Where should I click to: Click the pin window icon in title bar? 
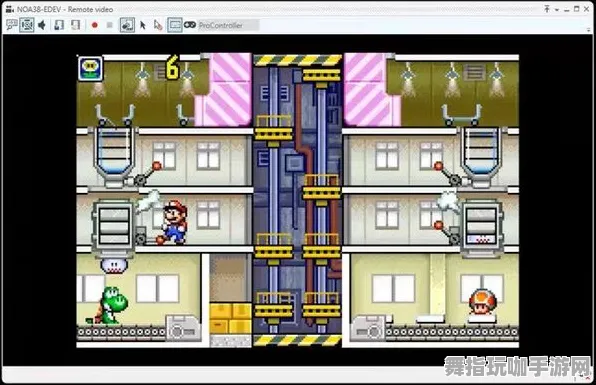[x=547, y=8]
